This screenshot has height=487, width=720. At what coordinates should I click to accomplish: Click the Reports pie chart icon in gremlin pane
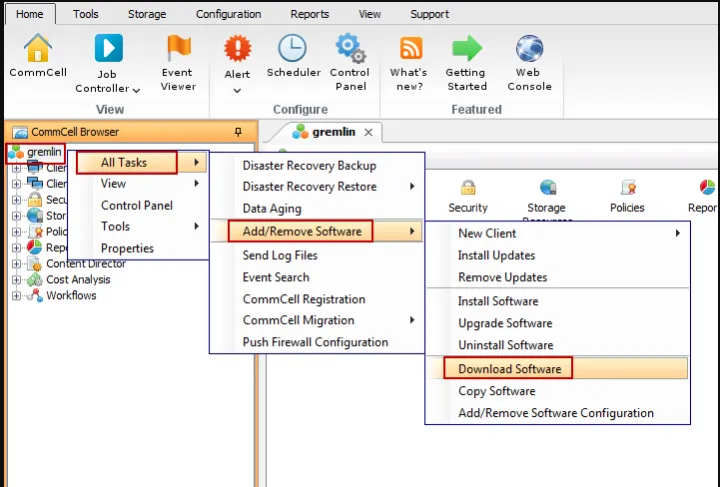tap(707, 187)
